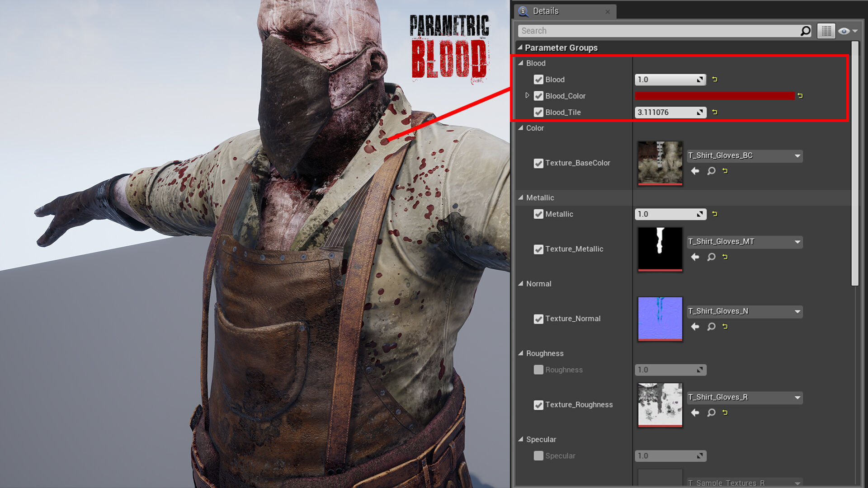Collapse the Parameter Groups section
868x488 pixels.
[x=520, y=47]
